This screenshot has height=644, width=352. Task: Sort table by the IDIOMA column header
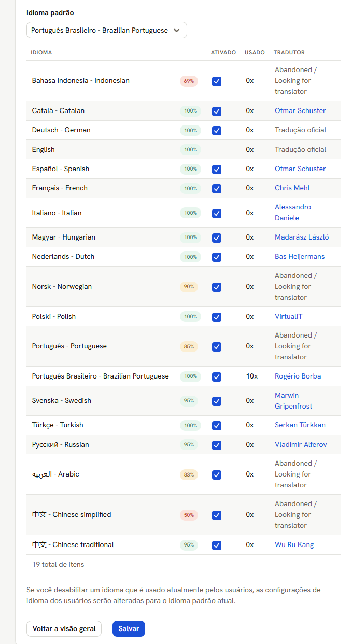coord(41,52)
